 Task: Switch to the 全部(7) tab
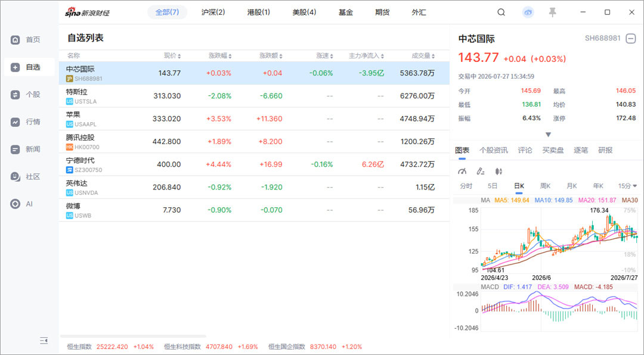167,13
